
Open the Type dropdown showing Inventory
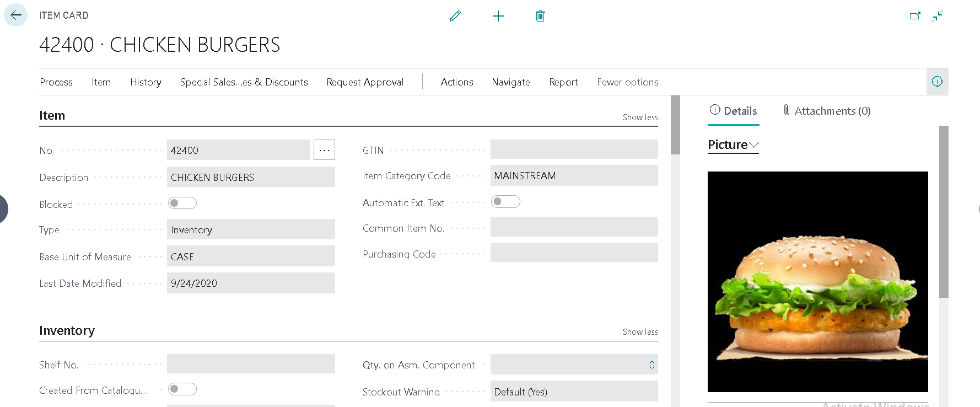point(251,229)
